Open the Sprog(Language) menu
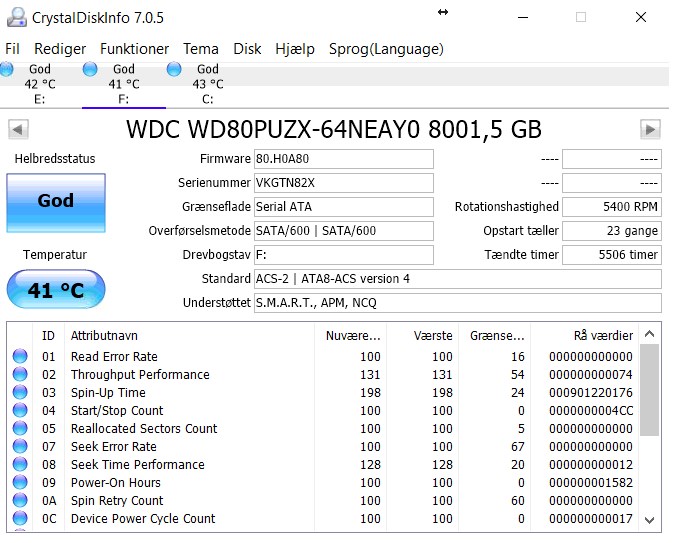The height and width of the screenshot is (543, 673). pyautogui.click(x=386, y=49)
